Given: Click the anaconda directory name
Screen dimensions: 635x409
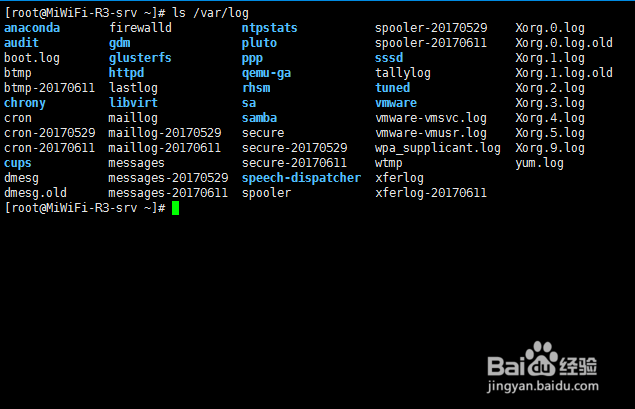Looking at the screenshot, I should click(32, 28).
